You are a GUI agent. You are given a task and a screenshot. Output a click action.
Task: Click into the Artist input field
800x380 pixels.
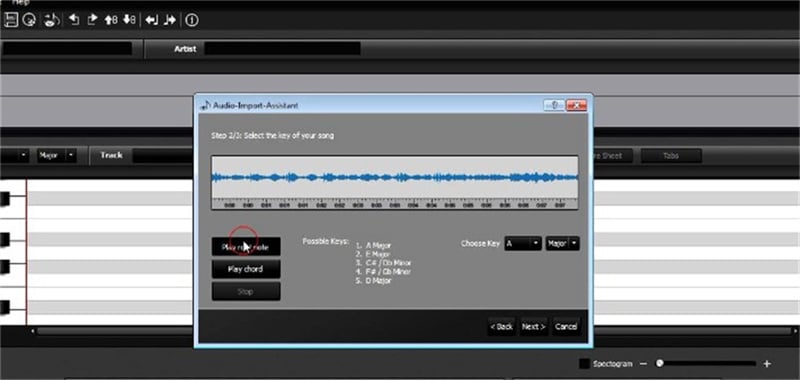pos(282,49)
